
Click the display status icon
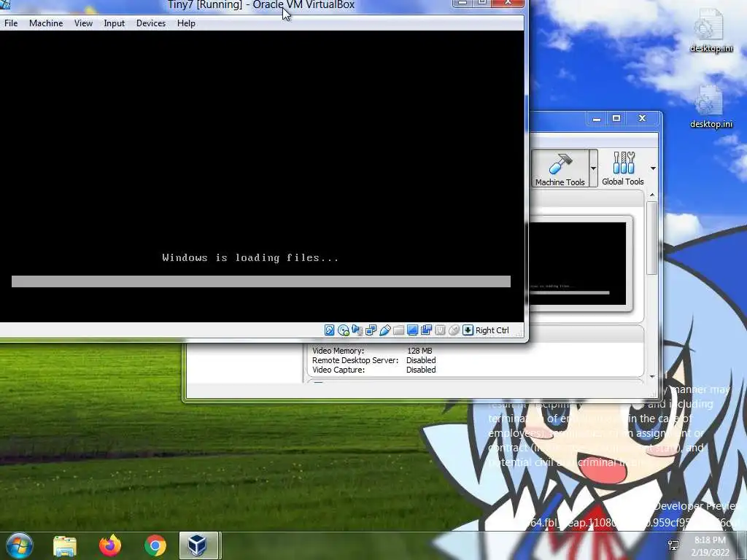[413, 330]
